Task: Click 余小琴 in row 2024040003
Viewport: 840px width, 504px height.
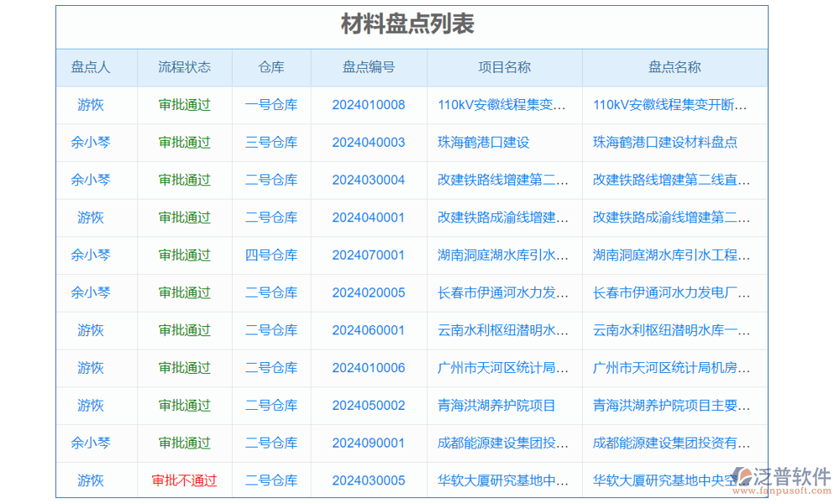Action: (x=91, y=143)
